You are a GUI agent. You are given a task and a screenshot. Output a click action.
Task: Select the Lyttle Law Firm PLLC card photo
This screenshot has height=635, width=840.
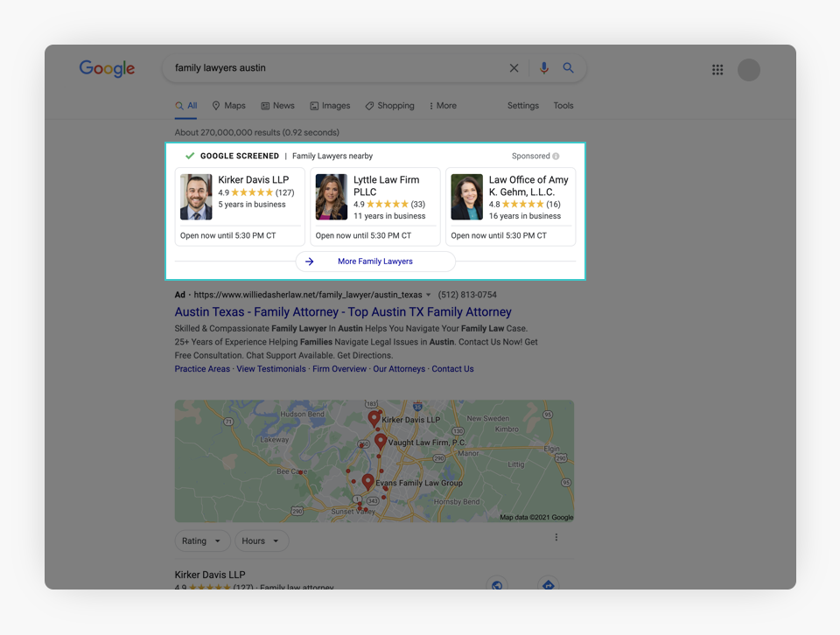332,197
